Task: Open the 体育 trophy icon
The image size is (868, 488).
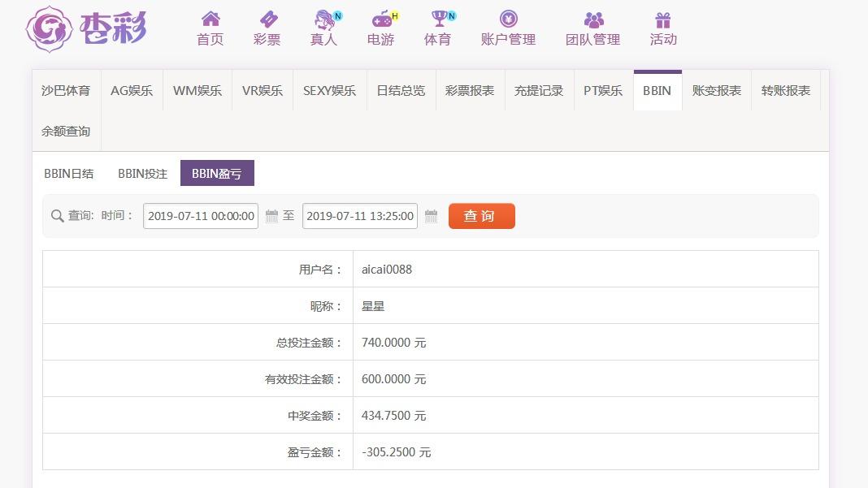Action: point(438,19)
